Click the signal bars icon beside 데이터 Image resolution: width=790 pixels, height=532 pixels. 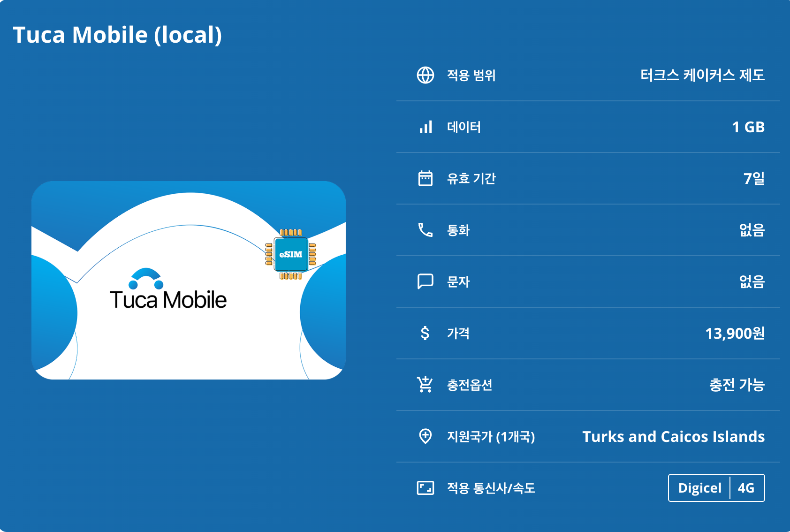(425, 127)
